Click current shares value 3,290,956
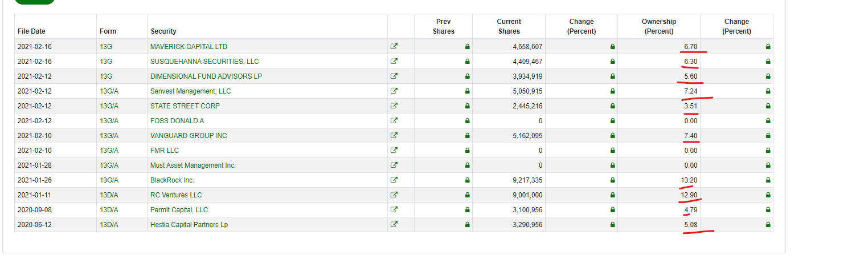 point(528,225)
